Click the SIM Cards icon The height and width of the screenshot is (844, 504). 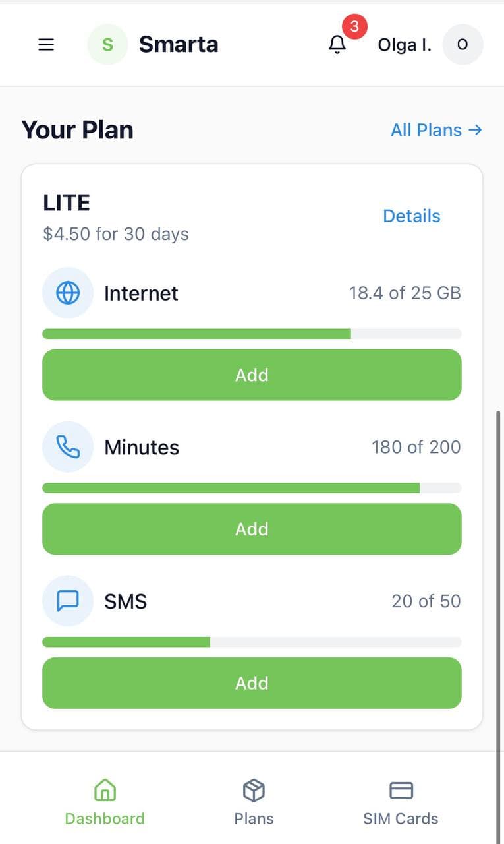400,789
